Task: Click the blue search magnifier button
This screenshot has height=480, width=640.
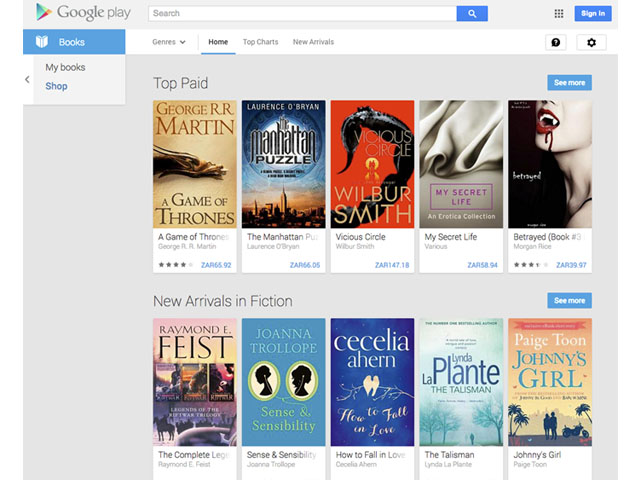Action: pos(472,13)
